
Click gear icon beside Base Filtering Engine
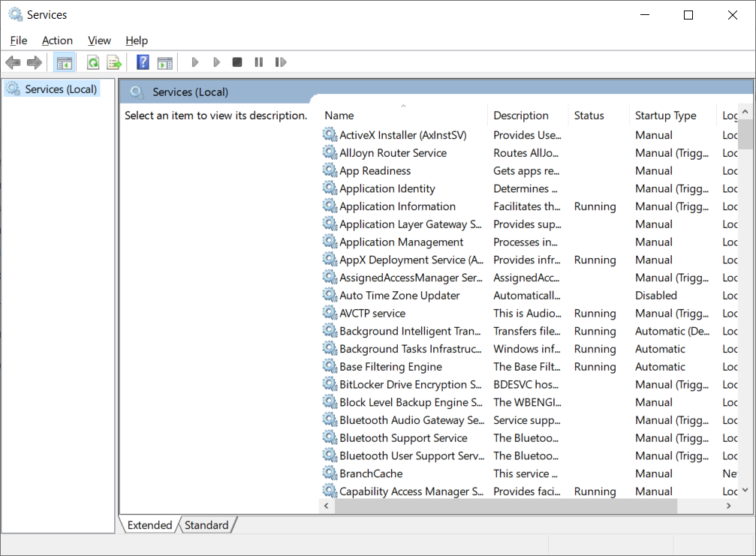[x=330, y=366]
